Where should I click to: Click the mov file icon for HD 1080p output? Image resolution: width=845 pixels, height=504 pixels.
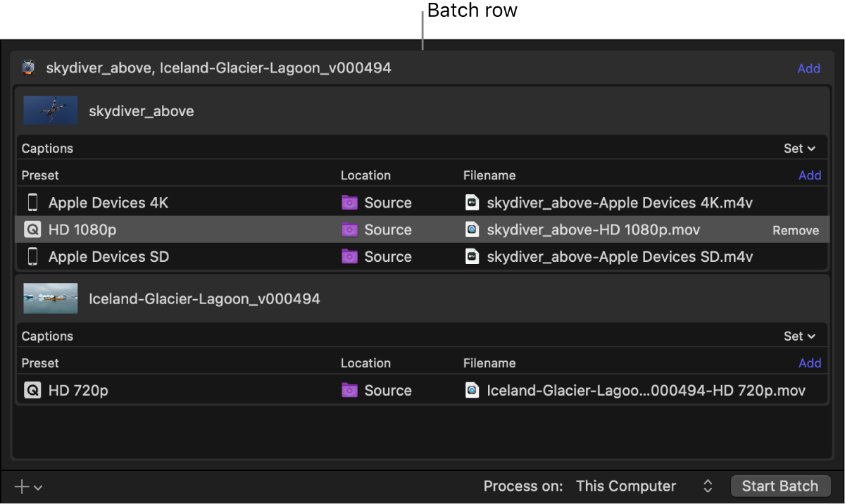(x=472, y=229)
